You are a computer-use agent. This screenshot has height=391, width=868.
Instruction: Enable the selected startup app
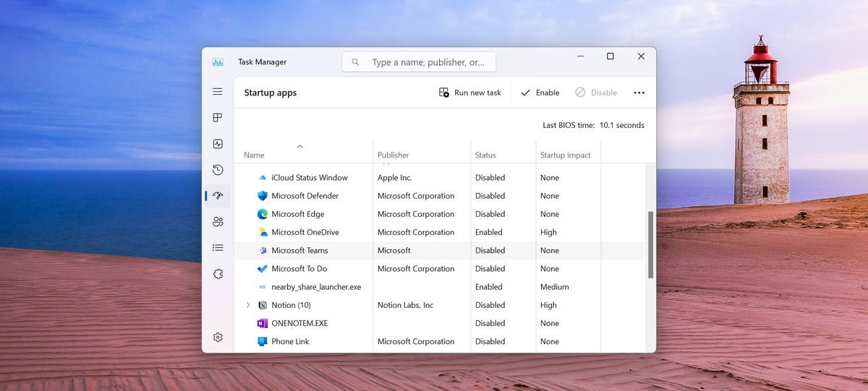540,93
